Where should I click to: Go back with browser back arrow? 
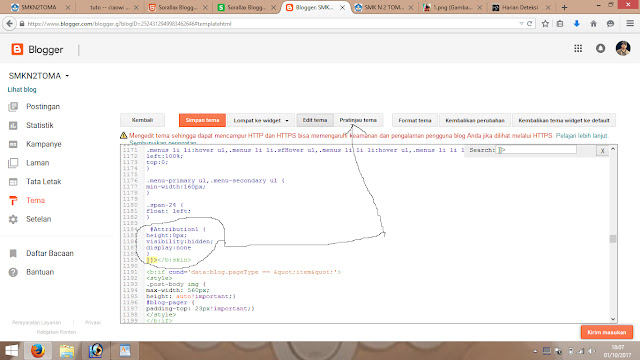coord(9,24)
